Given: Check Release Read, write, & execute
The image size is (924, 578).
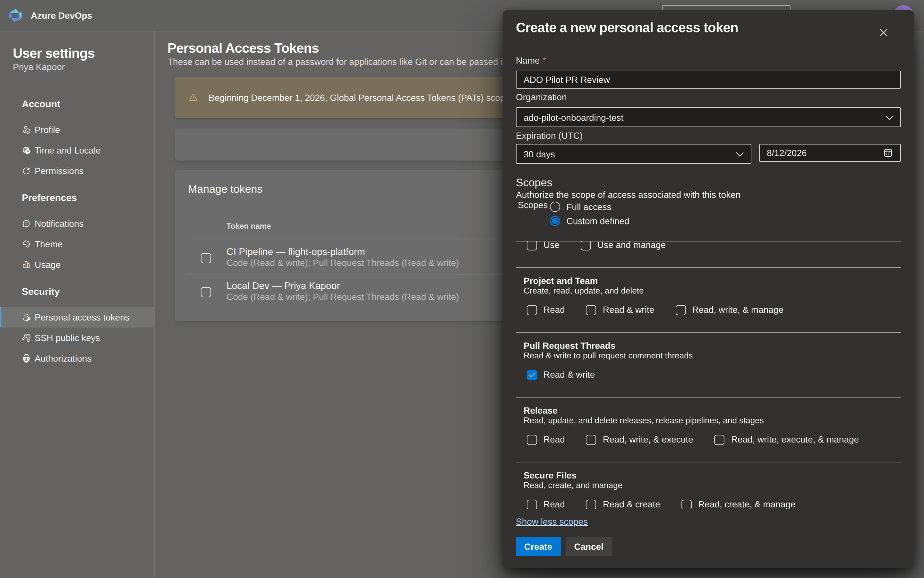Looking at the screenshot, I should coord(591,440).
